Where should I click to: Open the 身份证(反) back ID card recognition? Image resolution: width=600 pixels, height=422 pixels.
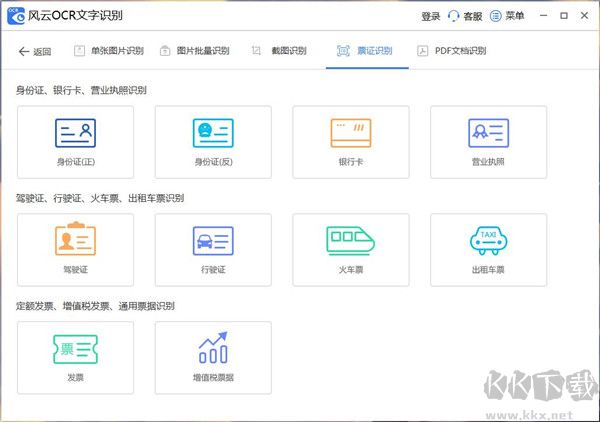tap(213, 142)
